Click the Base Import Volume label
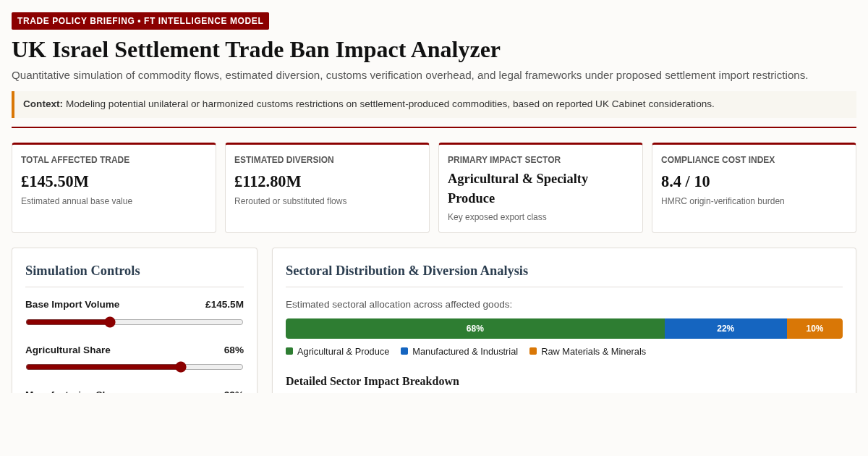The width and height of the screenshot is (868, 456). point(72,305)
